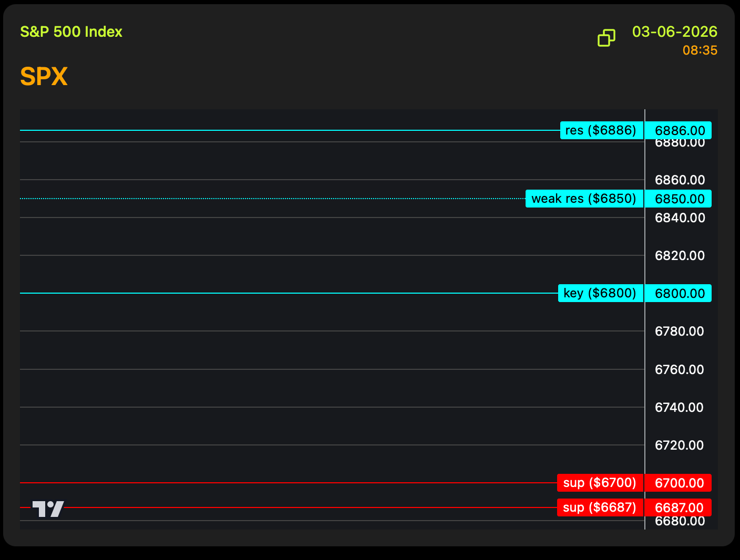This screenshot has width=740, height=560.
Task: Click the 6687.00 red price tag
Action: pos(679,507)
